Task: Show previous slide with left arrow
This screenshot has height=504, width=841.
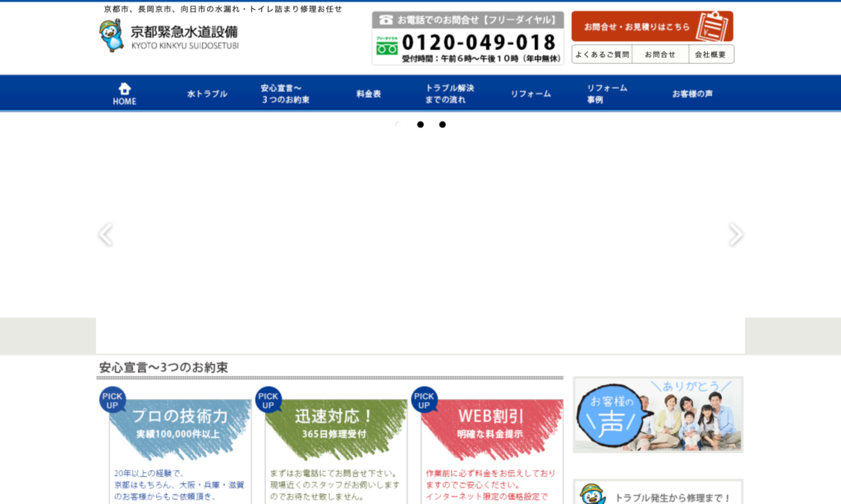Action: (x=105, y=234)
